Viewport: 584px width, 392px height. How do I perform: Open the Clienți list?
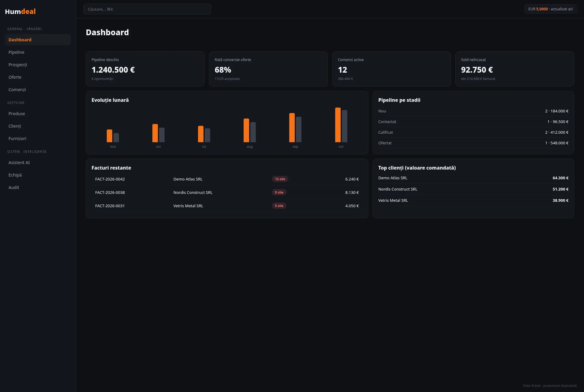tap(38, 126)
